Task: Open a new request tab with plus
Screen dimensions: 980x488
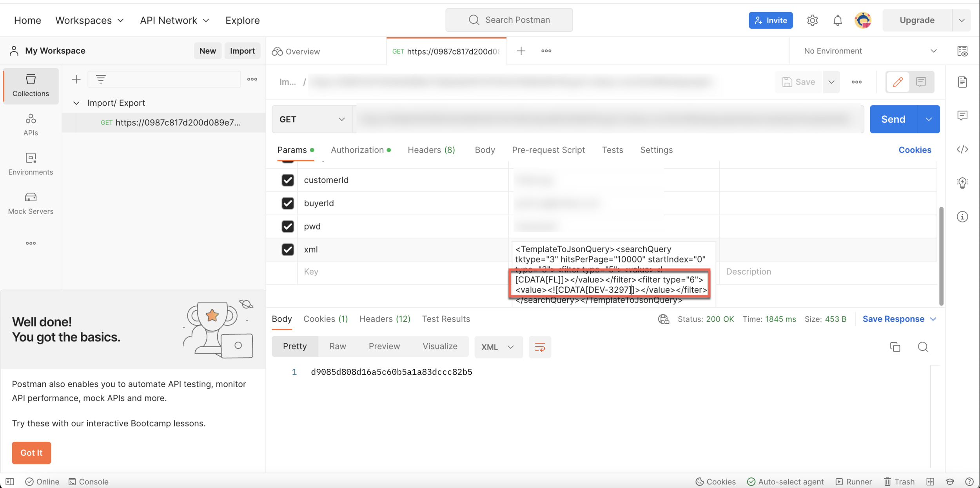Action: 521,51
